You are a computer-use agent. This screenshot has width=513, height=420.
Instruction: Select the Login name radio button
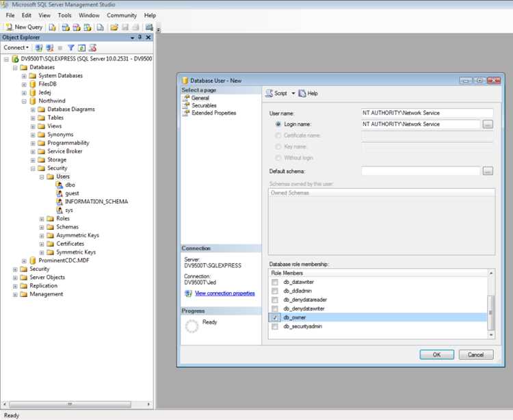(x=278, y=124)
